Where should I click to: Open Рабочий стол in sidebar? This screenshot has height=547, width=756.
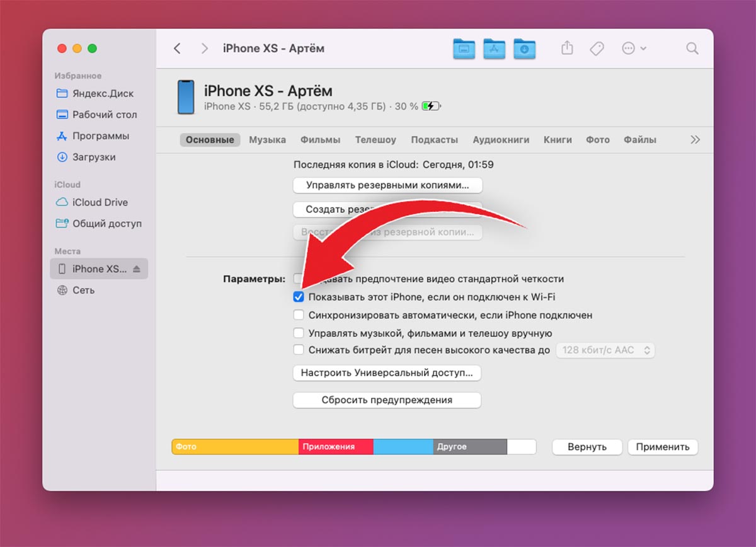[x=96, y=115]
